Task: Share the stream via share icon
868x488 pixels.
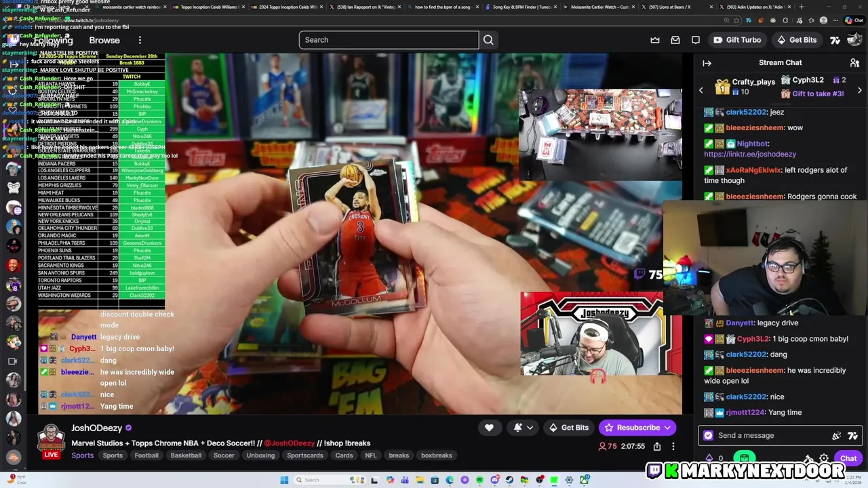Action: click(657, 446)
